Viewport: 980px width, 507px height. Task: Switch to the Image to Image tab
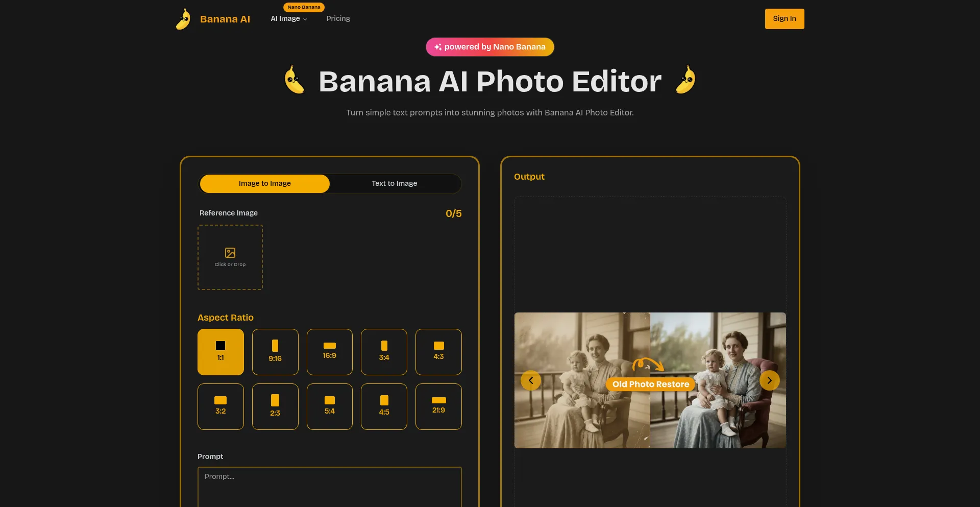pyautogui.click(x=264, y=183)
